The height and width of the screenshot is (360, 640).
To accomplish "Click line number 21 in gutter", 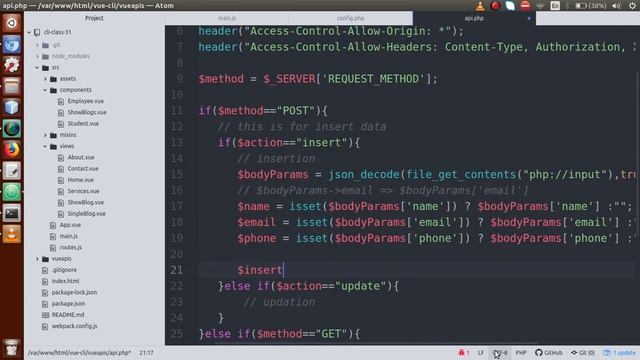I will (177, 270).
